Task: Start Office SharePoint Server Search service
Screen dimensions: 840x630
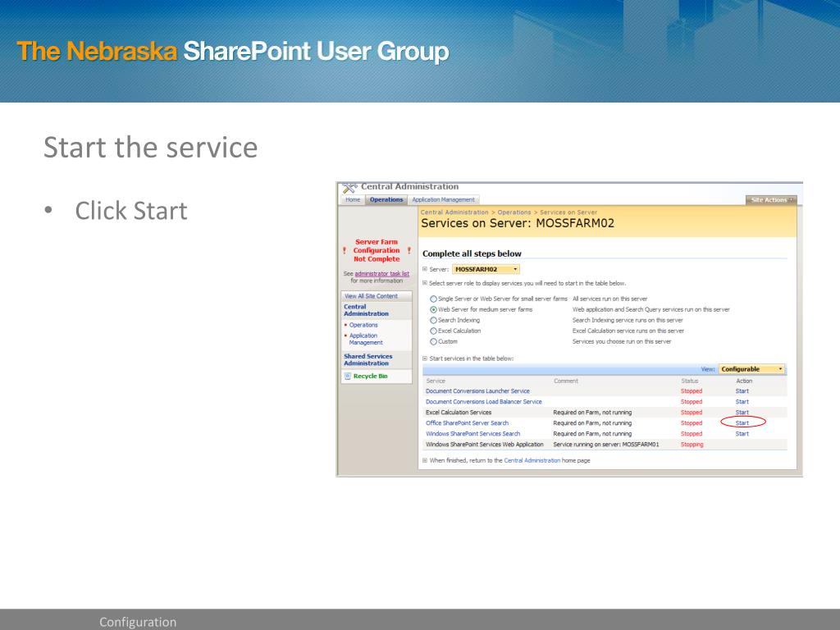Action: pos(742,423)
